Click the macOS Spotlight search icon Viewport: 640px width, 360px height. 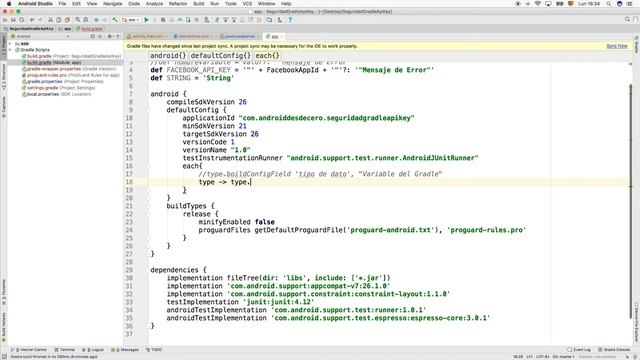(609, 3)
